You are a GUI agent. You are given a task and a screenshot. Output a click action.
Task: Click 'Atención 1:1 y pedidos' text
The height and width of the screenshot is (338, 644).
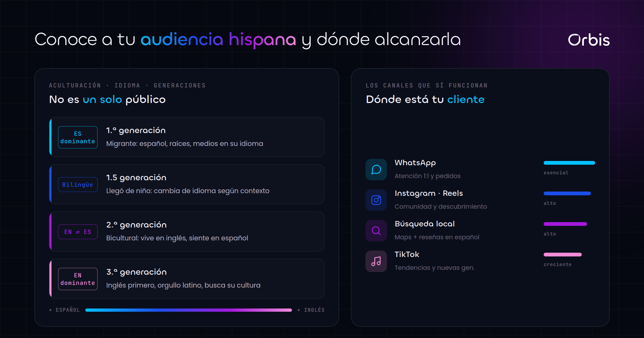click(x=427, y=176)
